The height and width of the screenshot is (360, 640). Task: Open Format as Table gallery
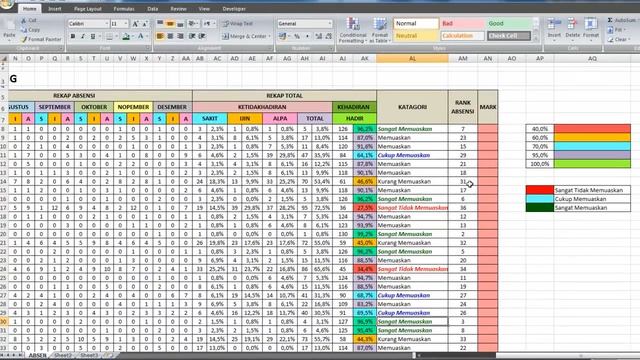380,30
